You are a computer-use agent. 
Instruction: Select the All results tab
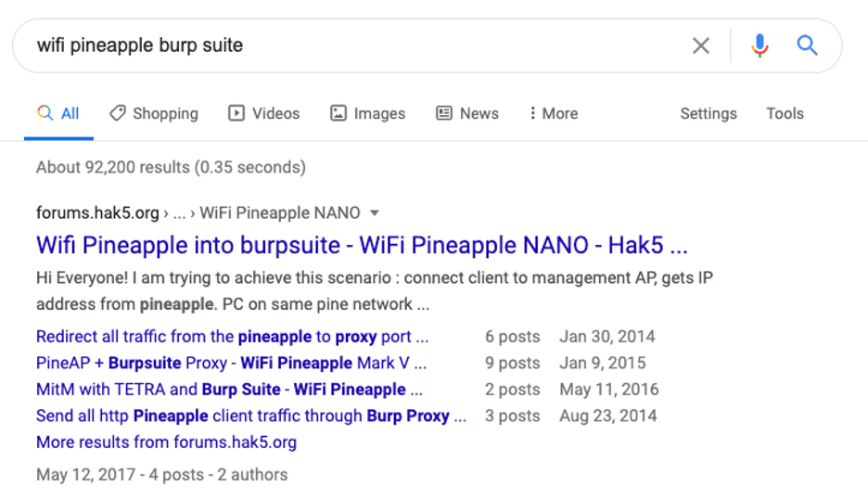tap(58, 113)
